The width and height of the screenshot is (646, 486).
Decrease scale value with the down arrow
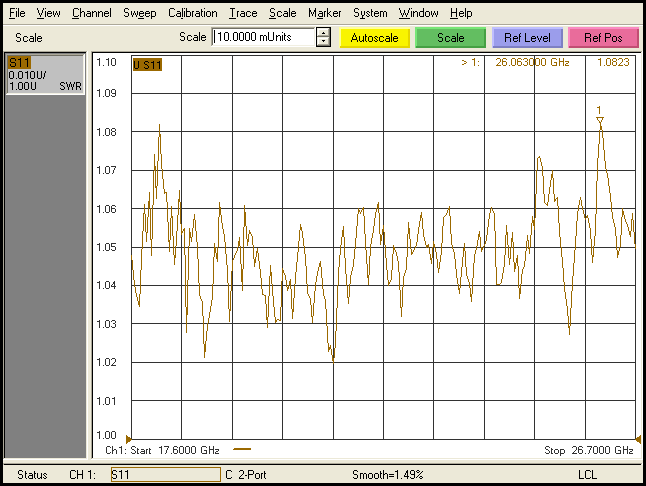(323, 43)
